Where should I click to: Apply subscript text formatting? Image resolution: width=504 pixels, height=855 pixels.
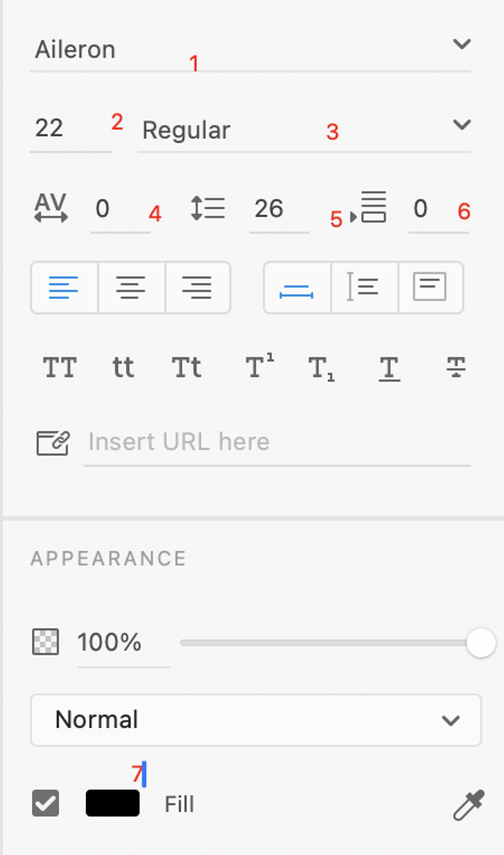pyautogui.click(x=321, y=368)
